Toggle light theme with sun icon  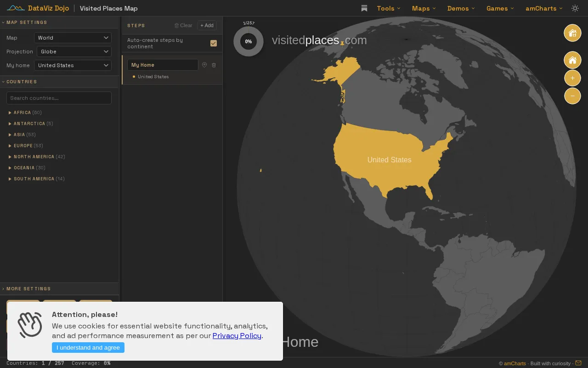pos(575,8)
